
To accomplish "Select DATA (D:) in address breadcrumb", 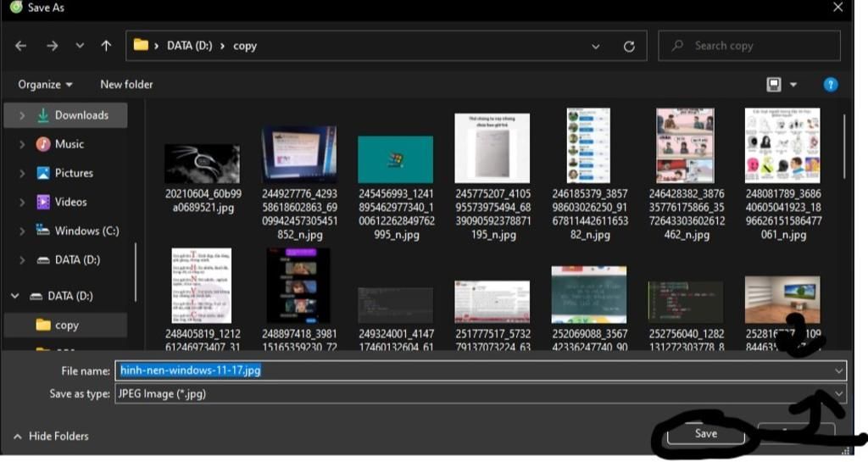I will click(x=189, y=46).
